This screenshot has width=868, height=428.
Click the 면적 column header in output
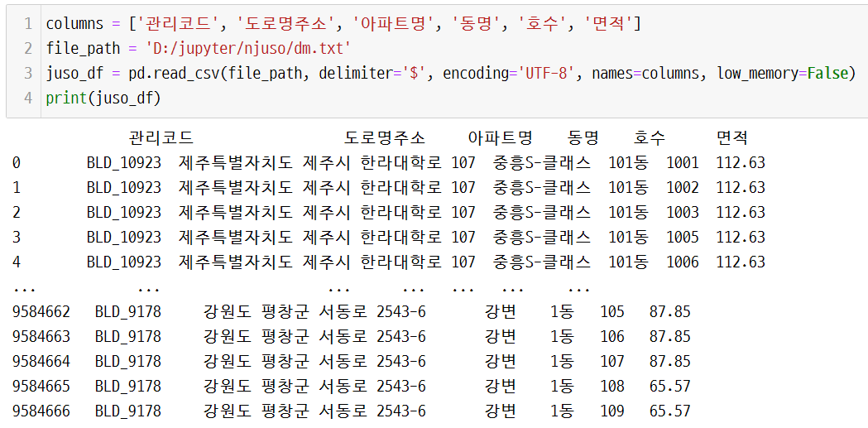tap(732, 137)
